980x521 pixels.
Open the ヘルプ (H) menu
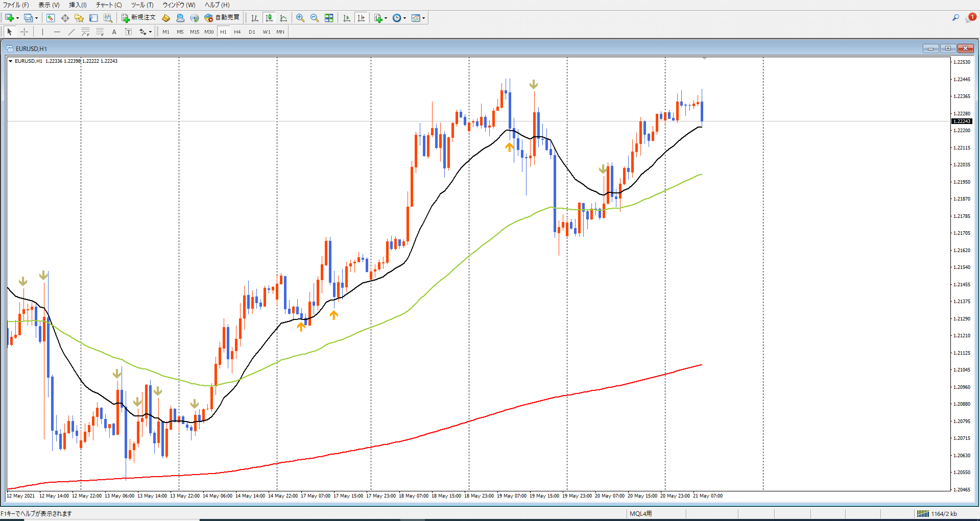pos(217,5)
